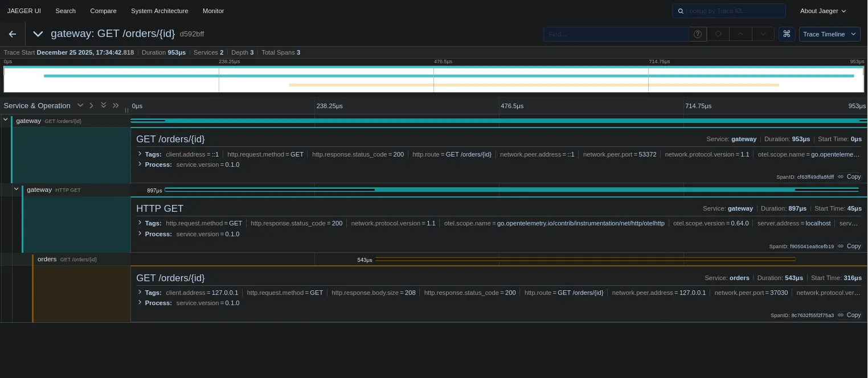Expand Process in the HTTP GET span
Screen dimensions: 868x378
(140, 234)
